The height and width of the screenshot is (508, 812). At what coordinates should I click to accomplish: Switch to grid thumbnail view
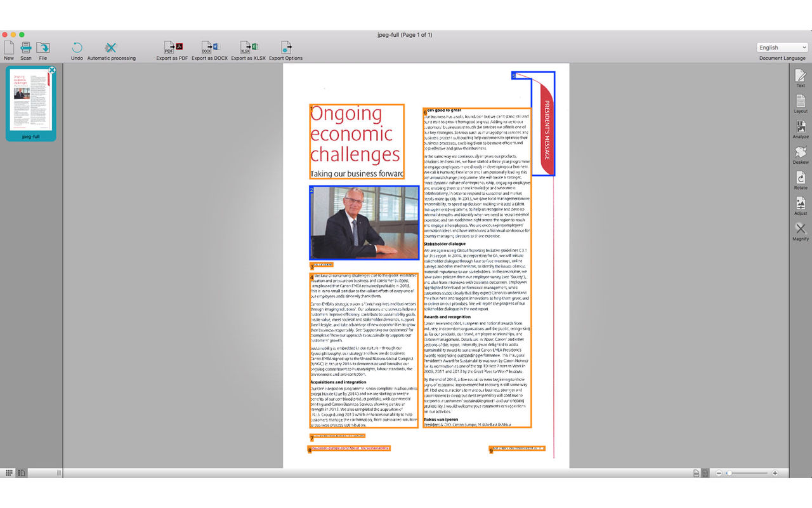click(x=10, y=473)
